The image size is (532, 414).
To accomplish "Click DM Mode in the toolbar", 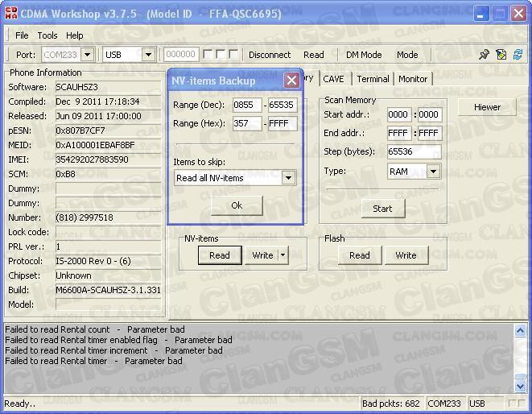I will pyautogui.click(x=364, y=55).
